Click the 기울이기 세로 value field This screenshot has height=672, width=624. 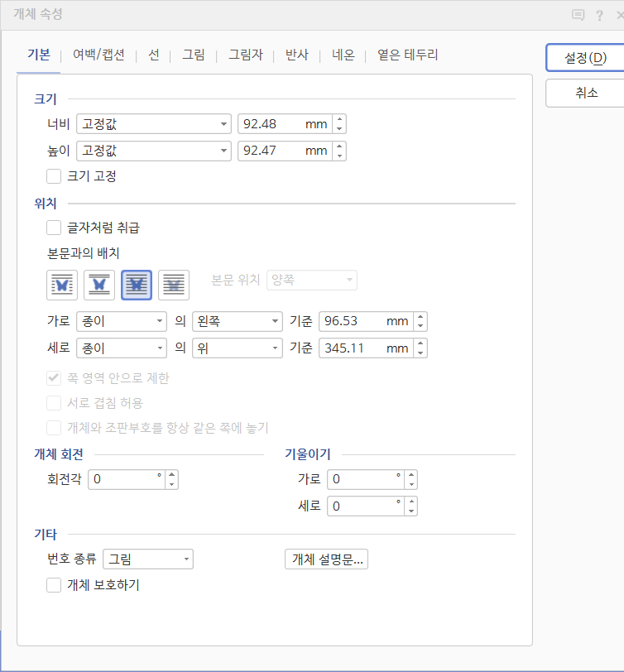coord(366,506)
